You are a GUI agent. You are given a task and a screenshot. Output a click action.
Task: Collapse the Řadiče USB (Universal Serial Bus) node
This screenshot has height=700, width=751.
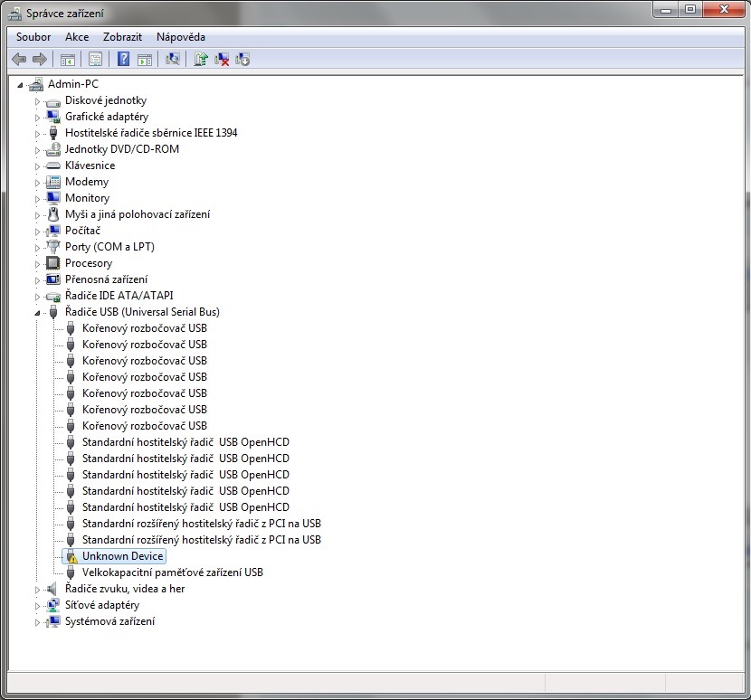pyautogui.click(x=37, y=313)
